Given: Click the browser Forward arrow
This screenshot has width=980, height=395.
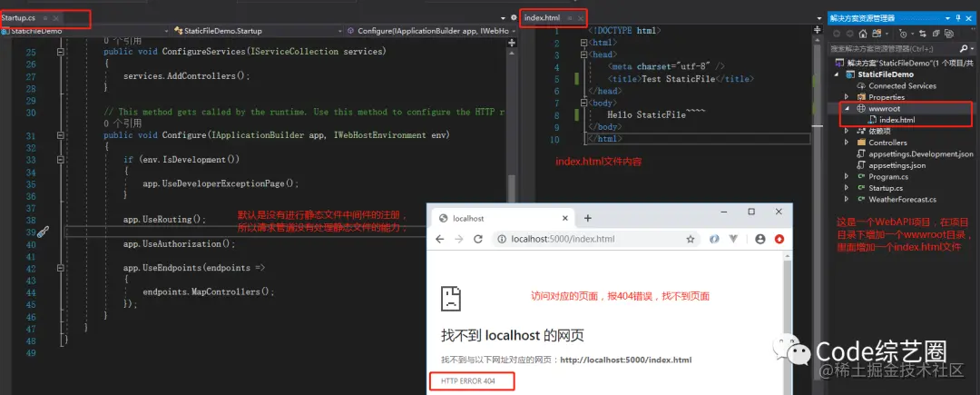Looking at the screenshot, I should pyautogui.click(x=459, y=240).
